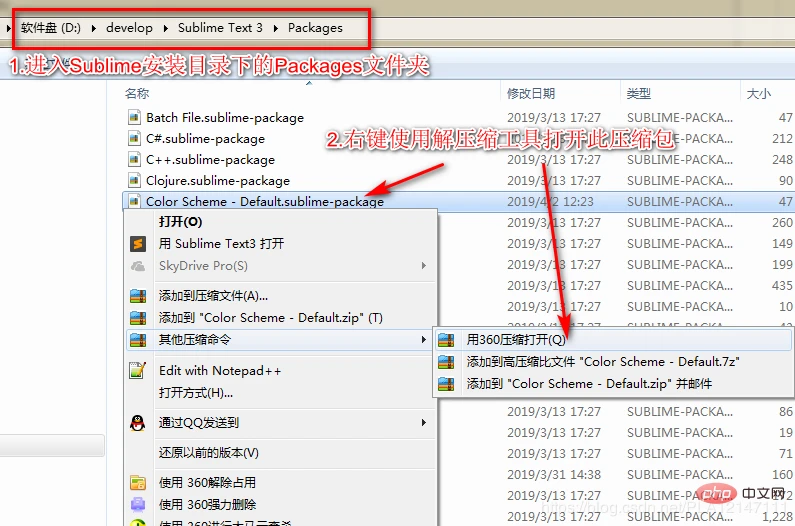Expand the 其他压缩命令 submenu arrow

coord(424,339)
